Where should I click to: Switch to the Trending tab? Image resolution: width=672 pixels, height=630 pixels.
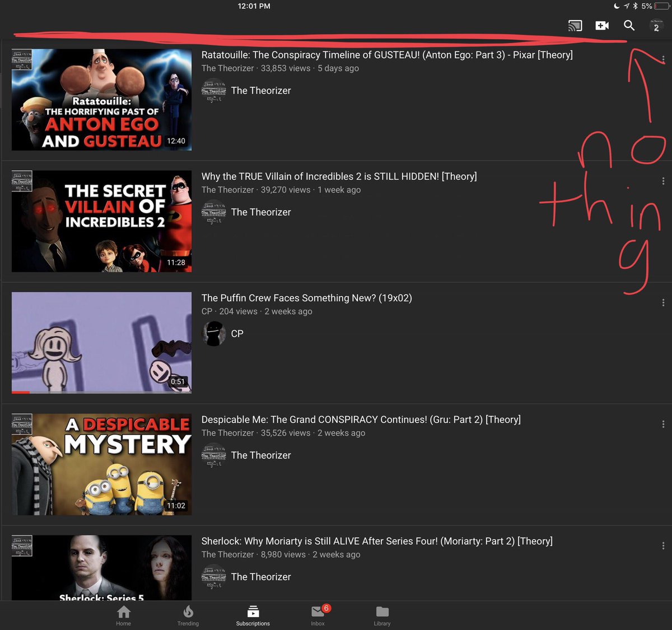(x=188, y=615)
